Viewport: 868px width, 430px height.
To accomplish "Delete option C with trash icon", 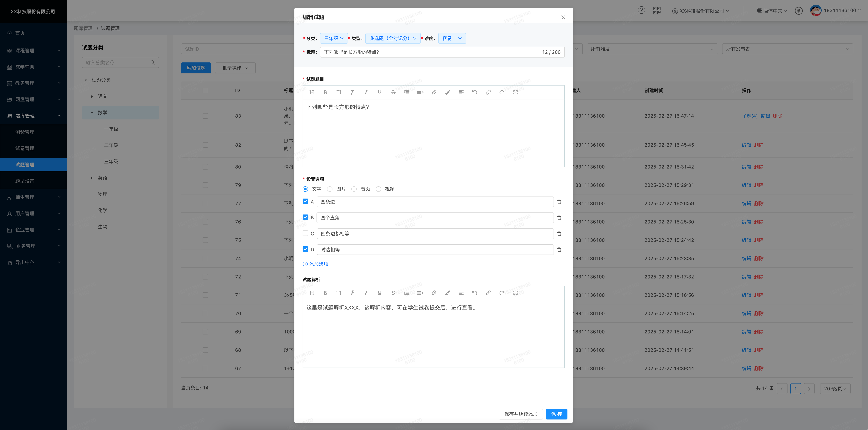I will pyautogui.click(x=559, y=234).
